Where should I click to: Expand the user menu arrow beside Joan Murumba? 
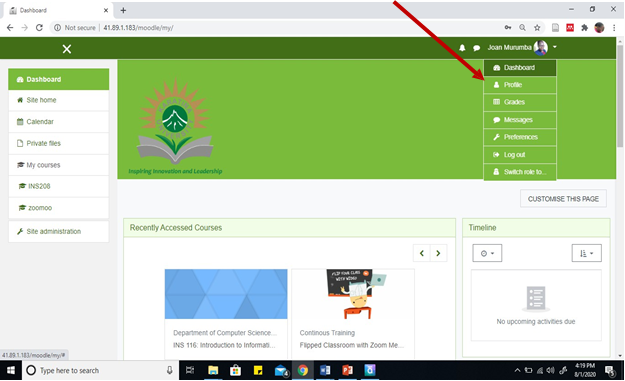click(x=554, y=47)
